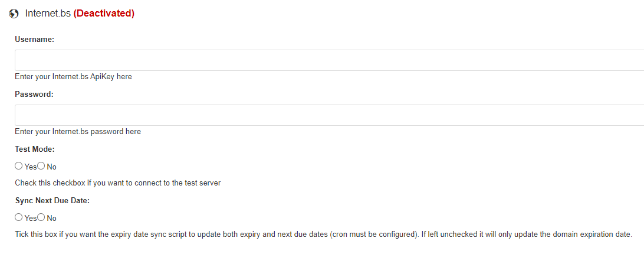Click the Sync Next Due Date heading
This screenshot has height=267, width=644.
point(52,201)
